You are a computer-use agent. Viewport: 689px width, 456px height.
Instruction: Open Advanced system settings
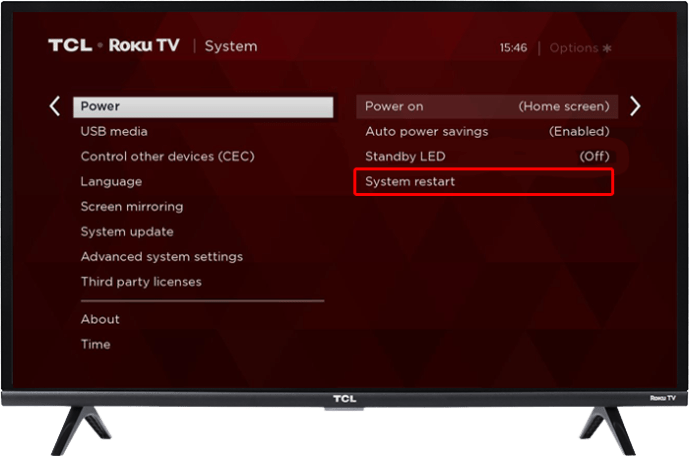coord(162,257)
